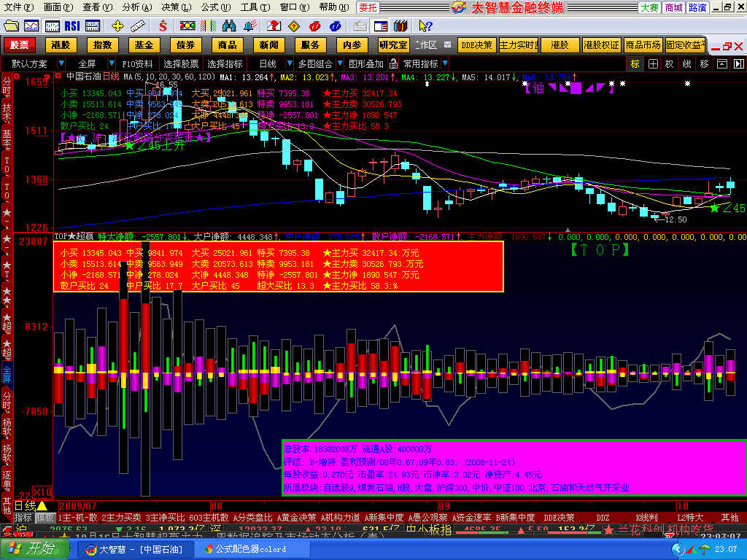The image size is (747, 560).
Task: Click the crosshair grid icon on chart bar
Action: click(653, 64)
